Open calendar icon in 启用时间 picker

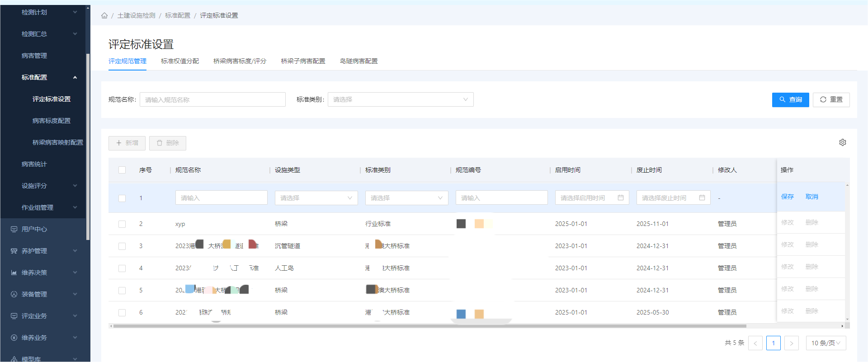(x=621, y=197)
